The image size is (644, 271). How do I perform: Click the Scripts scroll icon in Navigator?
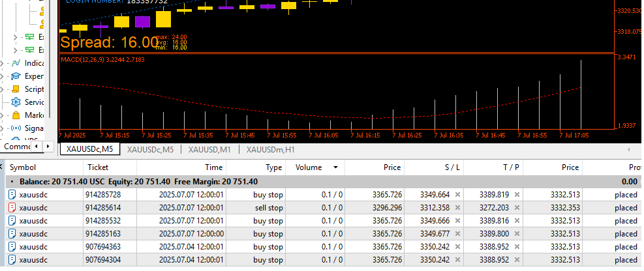click(16, 89)
